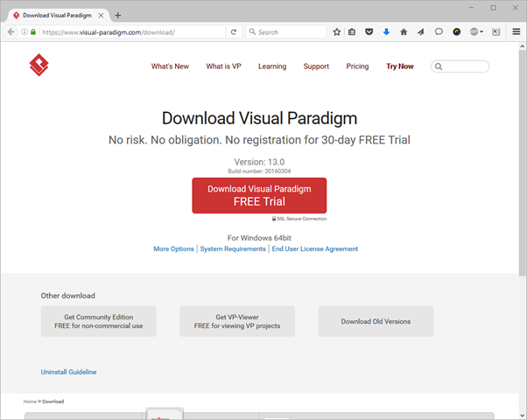Click Download in the breadcrumb
The image size is (527, 420).
pos(53,402)
